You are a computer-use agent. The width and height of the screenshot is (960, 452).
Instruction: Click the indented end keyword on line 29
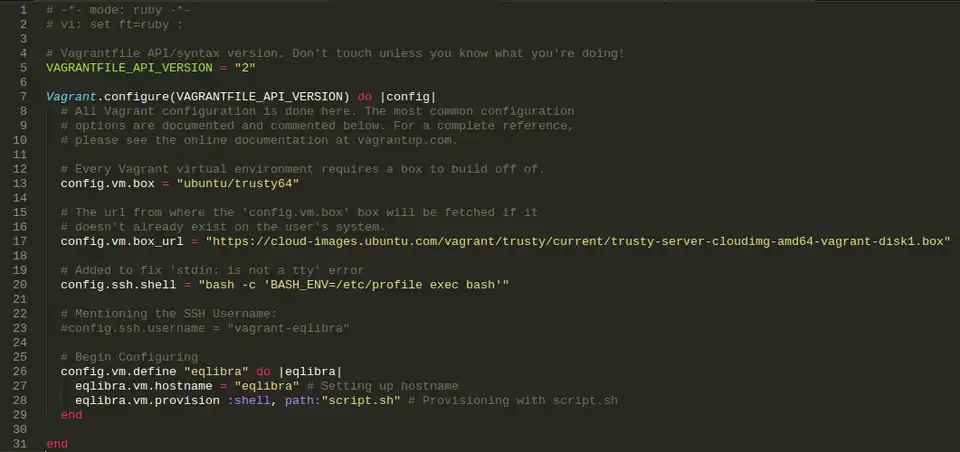[x=71, y=414]
